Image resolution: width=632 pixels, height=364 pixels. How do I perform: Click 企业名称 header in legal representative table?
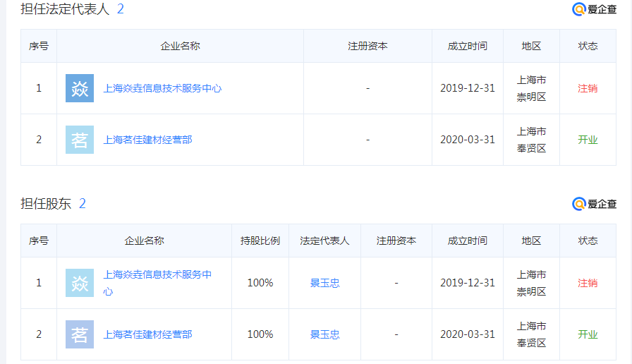180,46
